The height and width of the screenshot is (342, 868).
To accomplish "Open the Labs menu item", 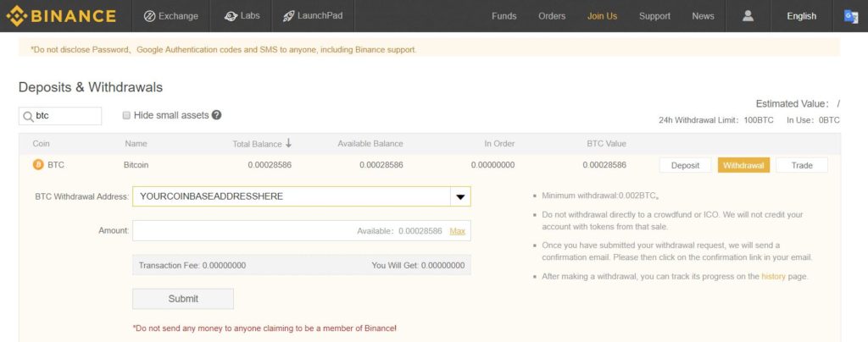I will click(242, 16).
